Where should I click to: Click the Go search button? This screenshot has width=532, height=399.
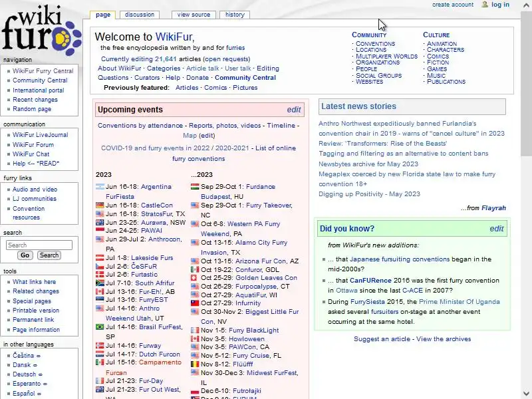tap(25, 255)
